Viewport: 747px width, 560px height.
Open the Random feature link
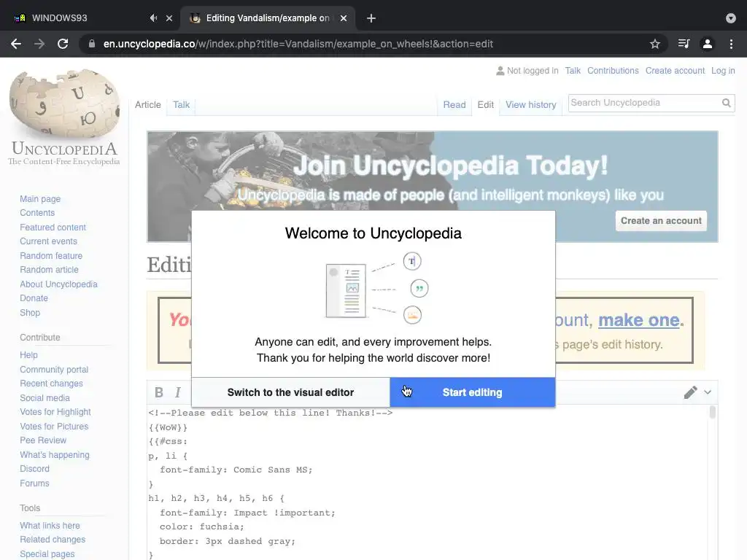(51, 256)
